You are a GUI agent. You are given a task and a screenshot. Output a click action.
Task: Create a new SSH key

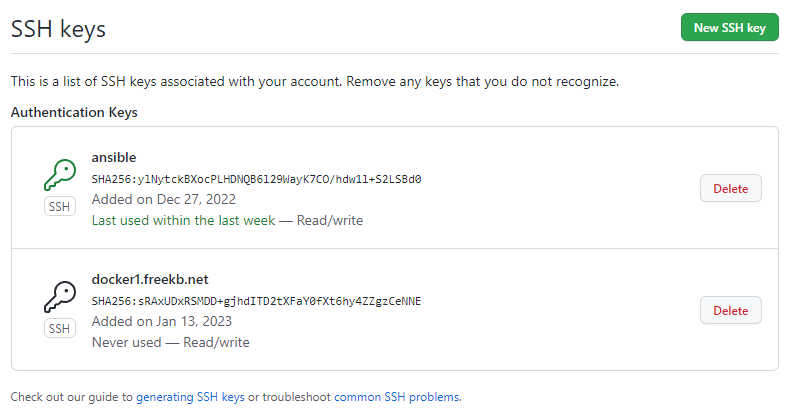click(x=730, y=28)
